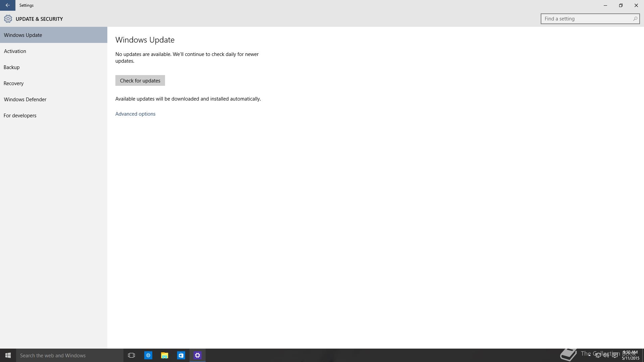The width and height of the screenshot is (644, 362).
Task: Open the network status tray icon
Action: pos(598,356)
